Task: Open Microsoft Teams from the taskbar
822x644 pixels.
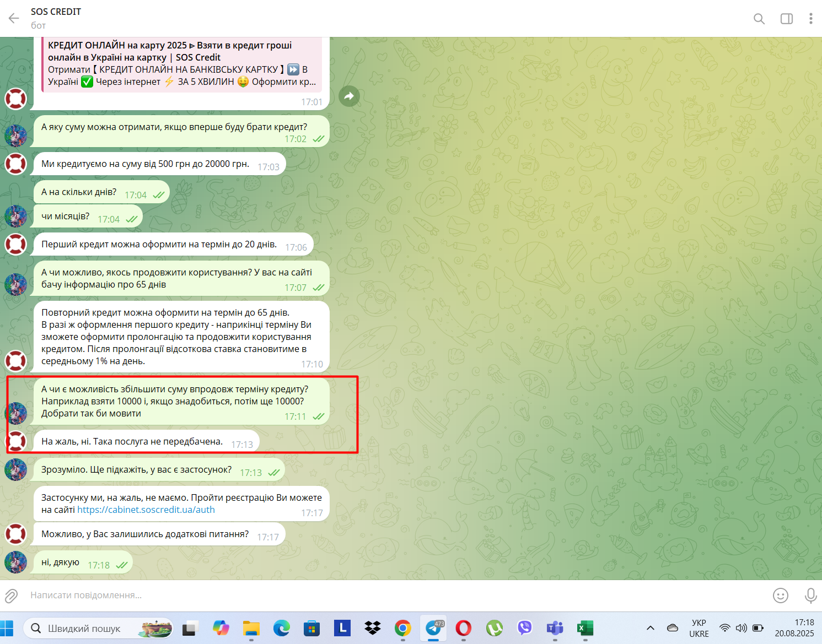Action: pyautogui.click(x=555, y=628)
